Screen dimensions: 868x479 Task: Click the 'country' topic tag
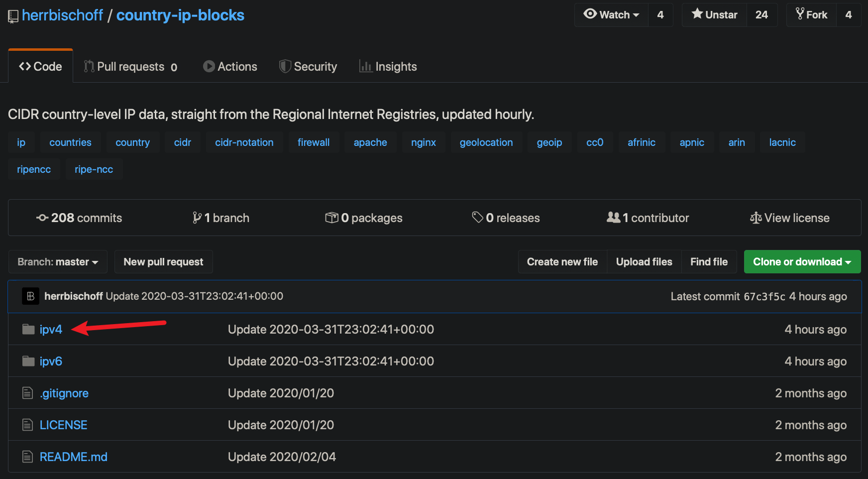(133, 142)
